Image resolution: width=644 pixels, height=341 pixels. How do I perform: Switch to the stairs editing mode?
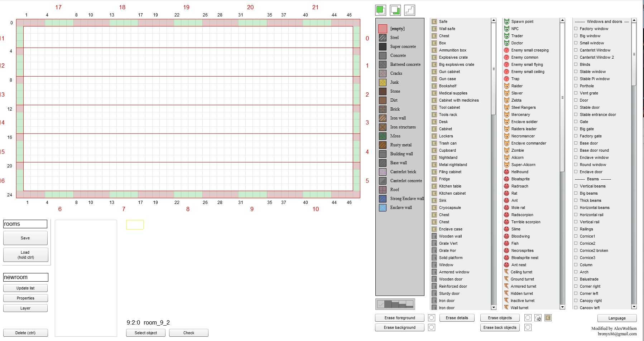coord(409,10)
